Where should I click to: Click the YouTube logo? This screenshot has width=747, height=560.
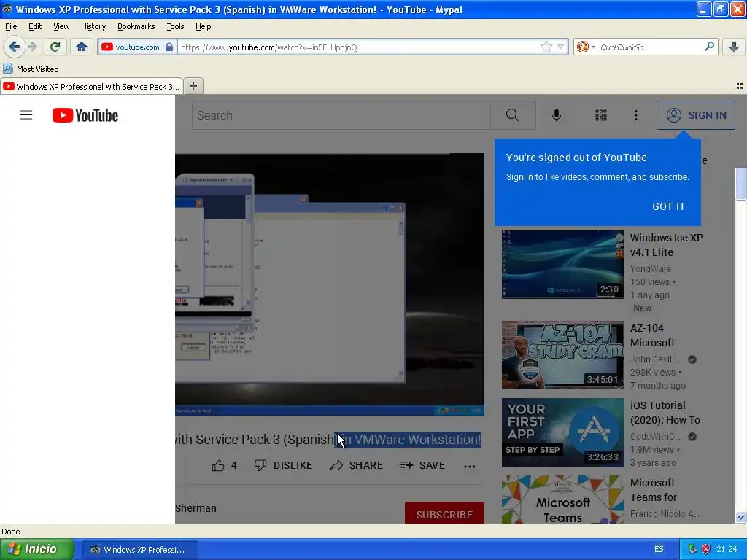coord(85,115)
